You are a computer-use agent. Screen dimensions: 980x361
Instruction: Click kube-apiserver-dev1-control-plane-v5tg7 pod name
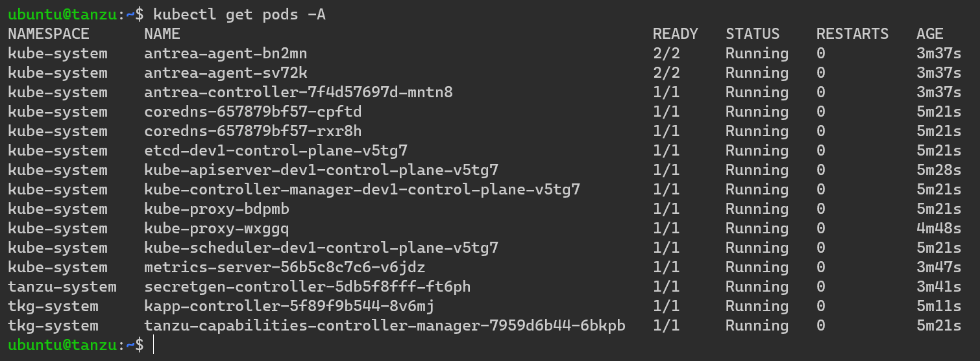tap(321, 170)
